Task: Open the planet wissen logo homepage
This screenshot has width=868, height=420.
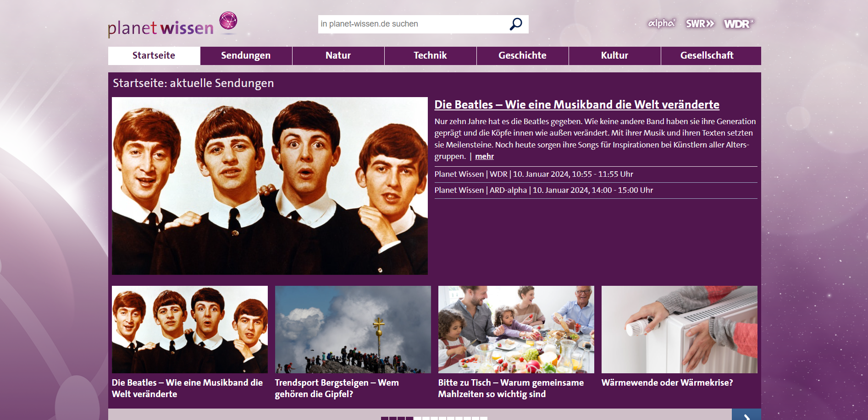Action: pyautogui.click(x=173, y=25)
